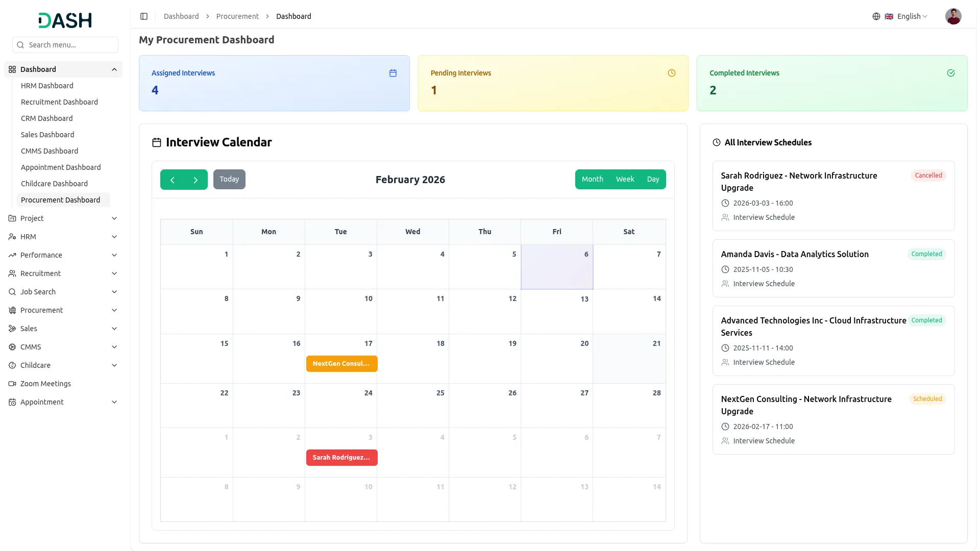The height and width of the screenshot is (551, 980).
Task: Click the Today button
Action: 229,179
